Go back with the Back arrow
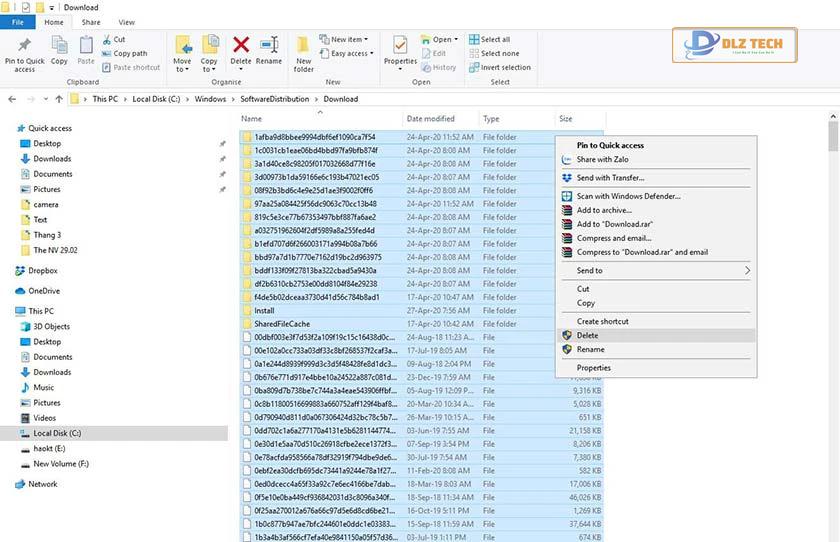Screen dimensions: 840x542 12,99
